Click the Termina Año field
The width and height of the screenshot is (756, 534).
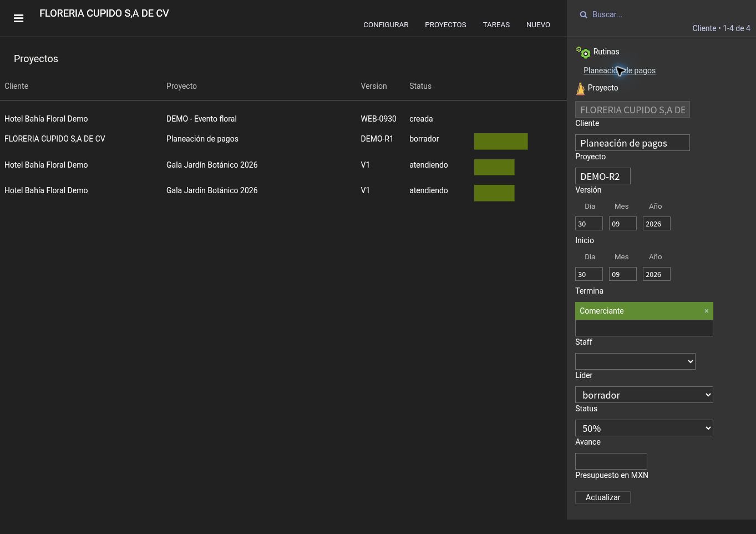(657, 274)
